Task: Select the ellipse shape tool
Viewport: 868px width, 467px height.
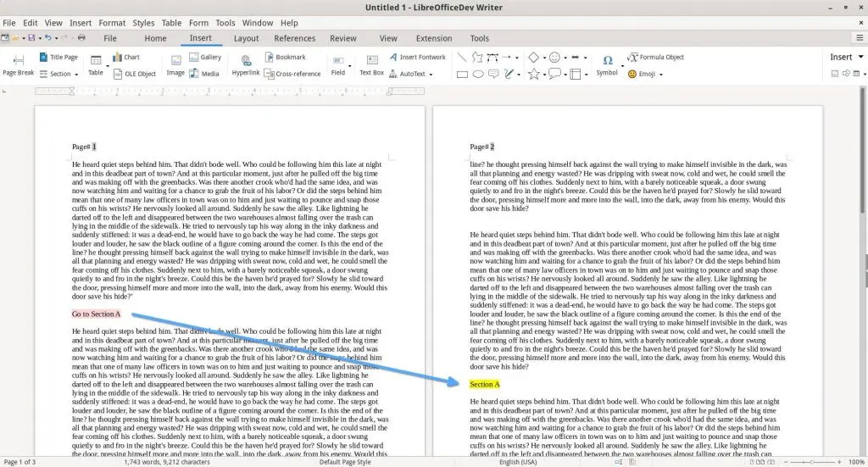Action: (479, 74)
